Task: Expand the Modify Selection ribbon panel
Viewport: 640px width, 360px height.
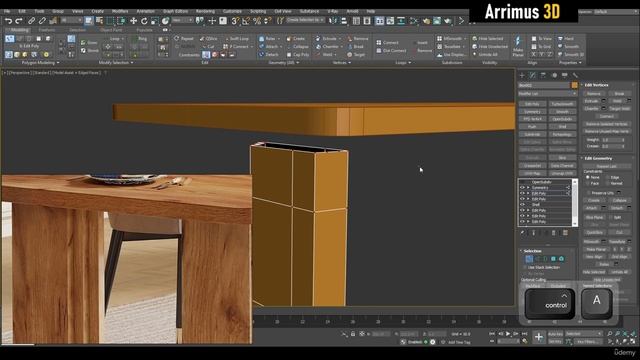Action: [116, 63]
